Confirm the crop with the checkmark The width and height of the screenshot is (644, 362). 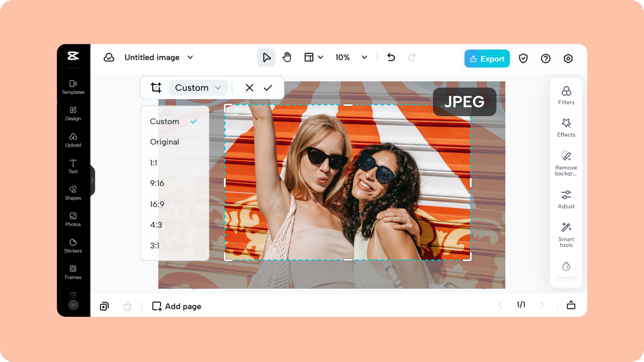click(x=268, y=88)
